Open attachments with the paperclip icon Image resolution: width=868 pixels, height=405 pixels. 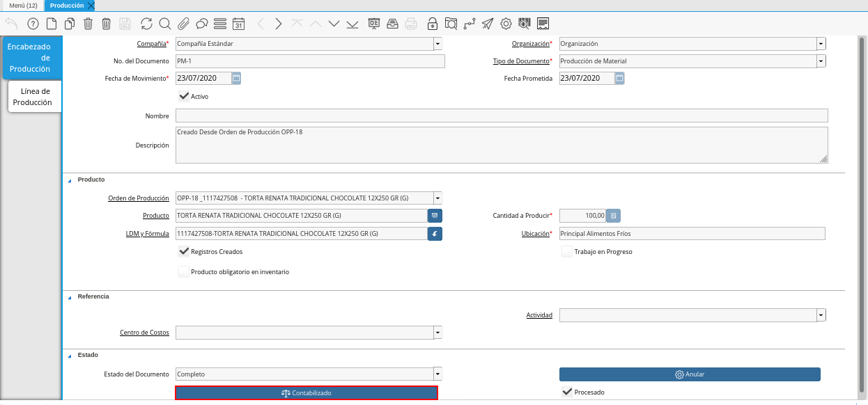pyautogui.click(x=184, y=24)
